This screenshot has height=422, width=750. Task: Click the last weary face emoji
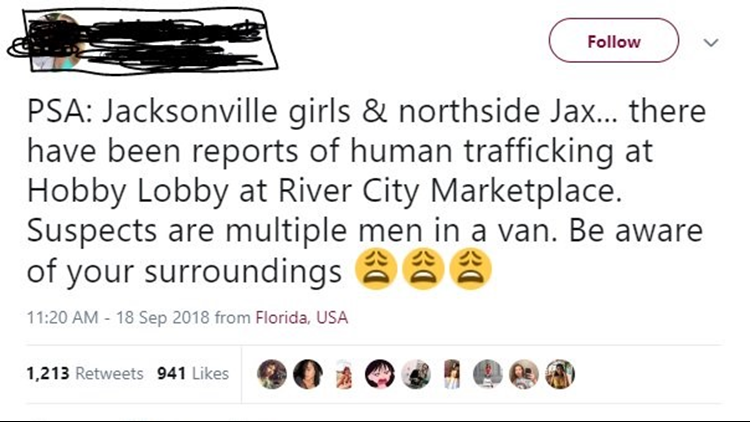click(471, 269)
